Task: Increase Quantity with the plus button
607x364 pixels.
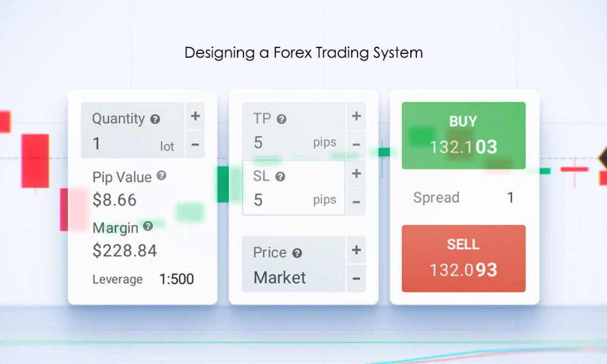Action: point(195,116)
